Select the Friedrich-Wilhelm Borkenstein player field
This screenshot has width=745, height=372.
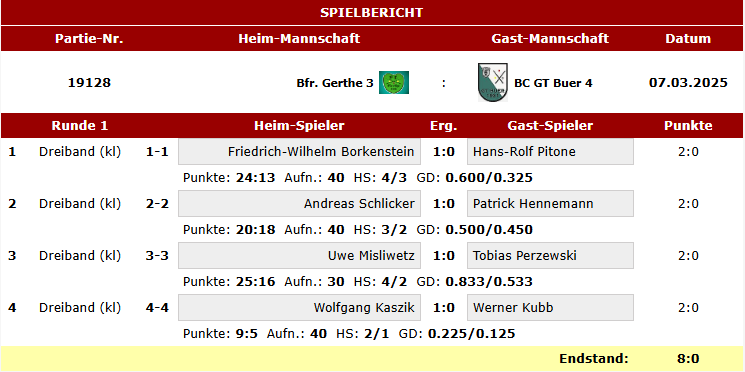pyautogui.click(x=299, y=152)
